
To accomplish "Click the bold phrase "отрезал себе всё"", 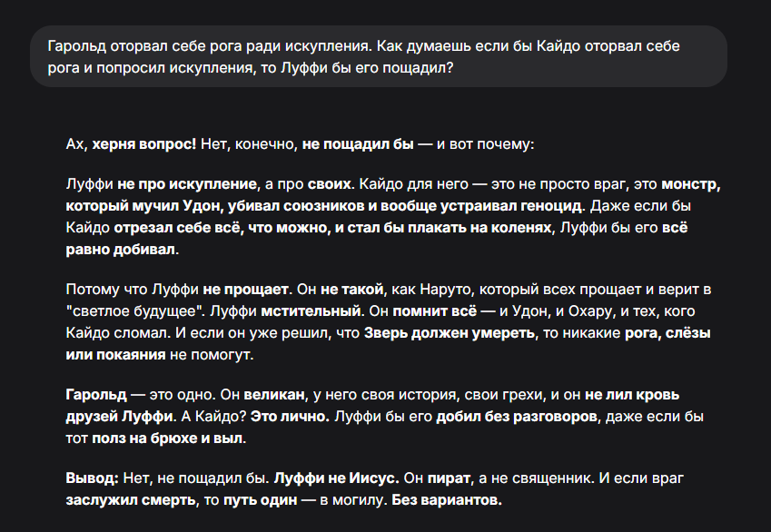I will tap(177, 228).
